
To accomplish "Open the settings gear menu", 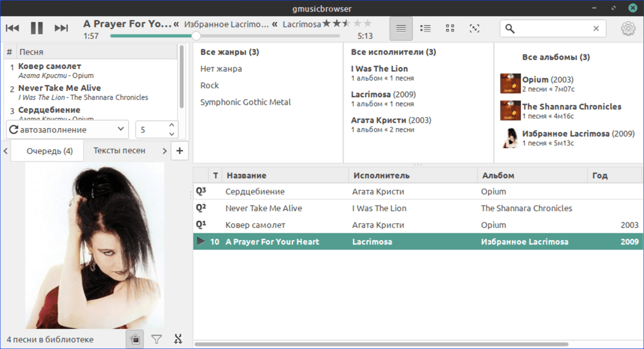I will click(x=628, y=28).
